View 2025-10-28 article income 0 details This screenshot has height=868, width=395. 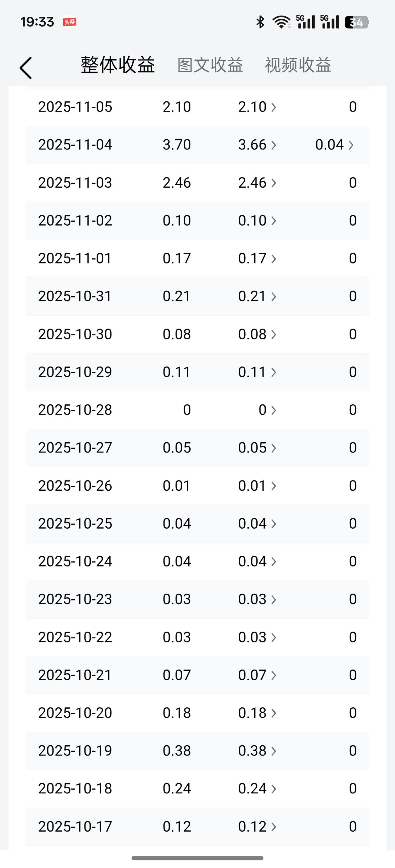268,410
